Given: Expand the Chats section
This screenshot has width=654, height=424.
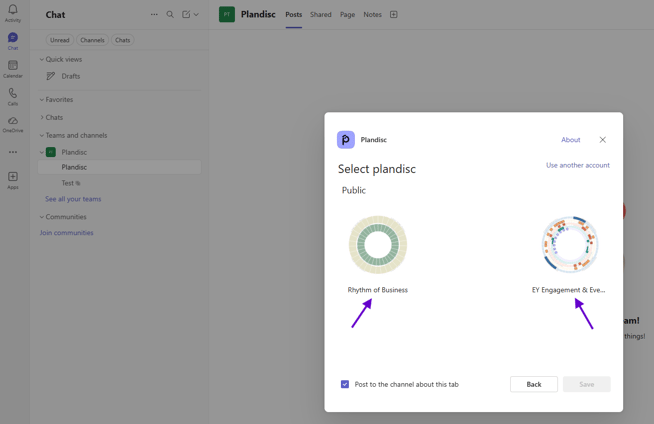Looking at the screenshot, I should pos(42,118).
